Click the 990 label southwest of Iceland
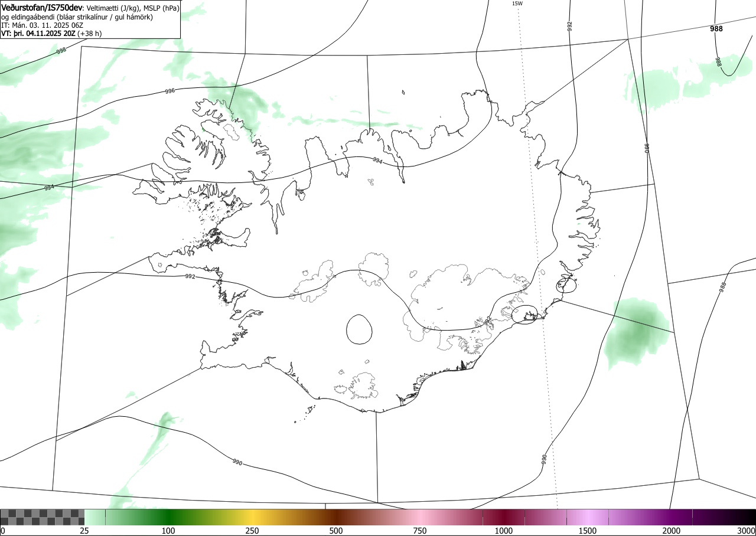The image size is (756, 536). 237,462
